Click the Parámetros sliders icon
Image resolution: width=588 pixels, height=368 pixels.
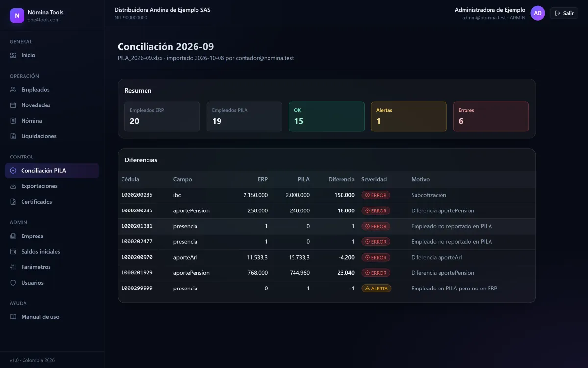pos(13,267)
